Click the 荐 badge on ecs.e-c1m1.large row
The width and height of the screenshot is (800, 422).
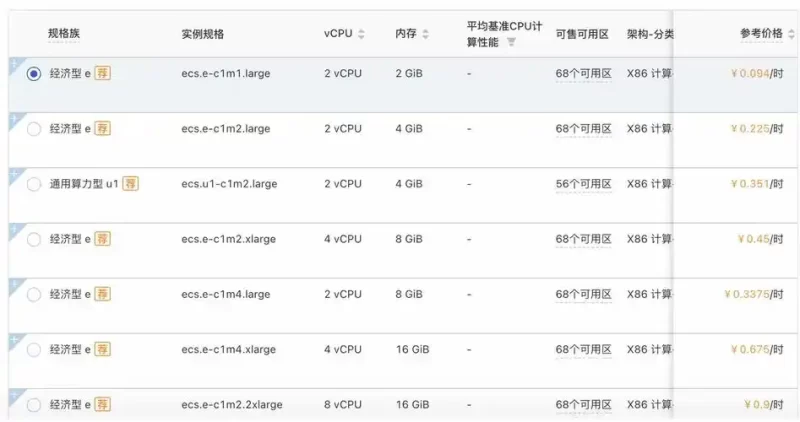tap(103, 74)
